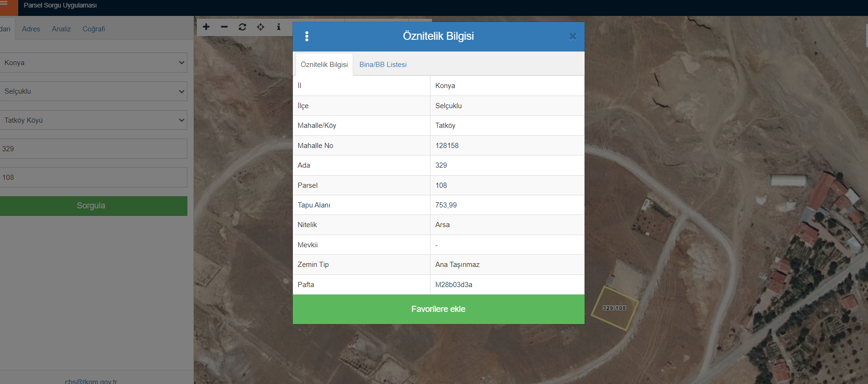Expand the Konya province dropdown
868x384 pixels.
pos(93,63)
